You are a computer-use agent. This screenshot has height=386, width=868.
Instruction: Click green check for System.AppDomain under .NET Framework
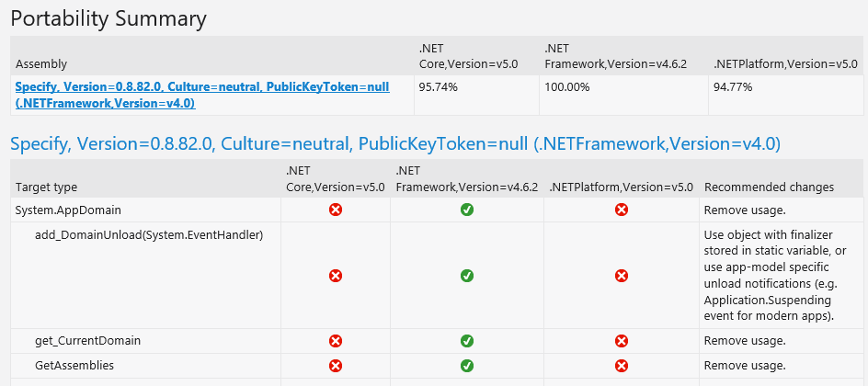click(467, 210)
